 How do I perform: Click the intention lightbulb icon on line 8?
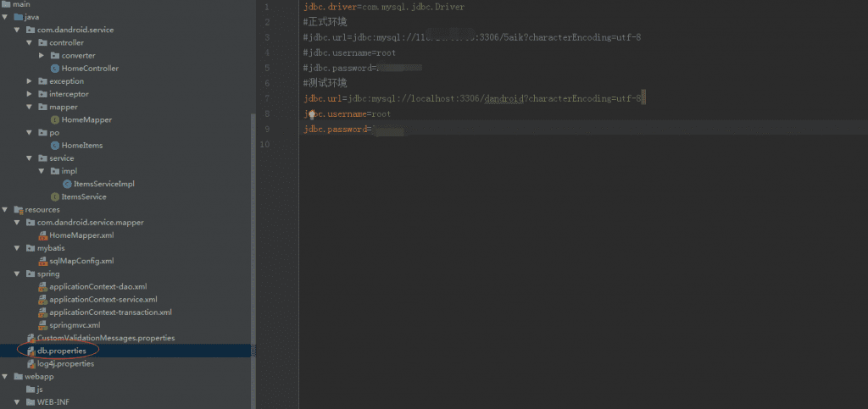pyautogui.click(x=312, y=113)
